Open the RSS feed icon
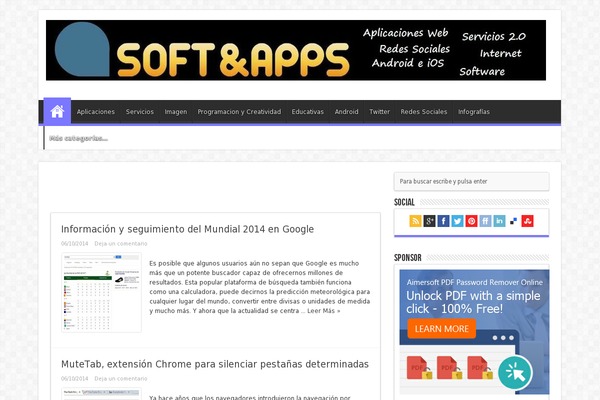Screen dimensions: 600x400 (x=415, y=221)
